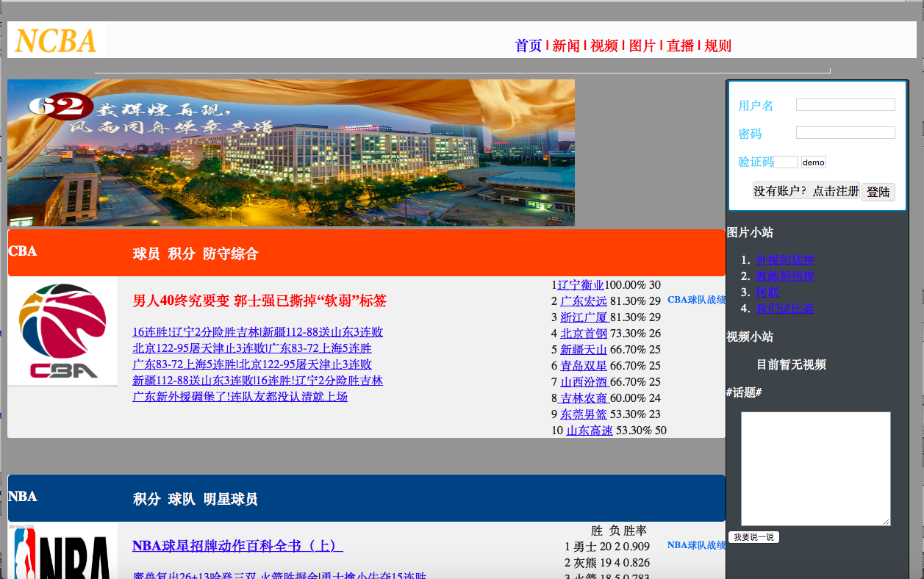Submit topic with 我要说一说 button
Image resolution: width=924 pixels, height=579 pixels.
pyautogui.click(x=753, y=537)
